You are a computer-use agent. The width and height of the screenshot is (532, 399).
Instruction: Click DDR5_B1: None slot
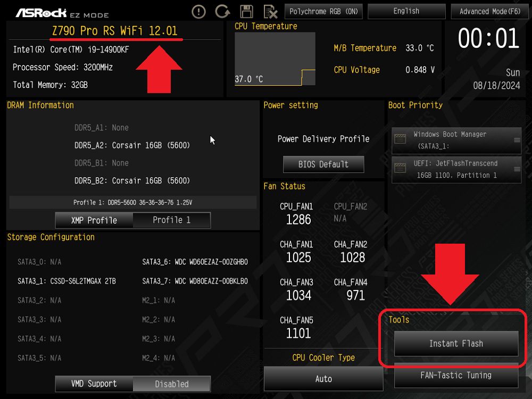[x=102, y=163]
